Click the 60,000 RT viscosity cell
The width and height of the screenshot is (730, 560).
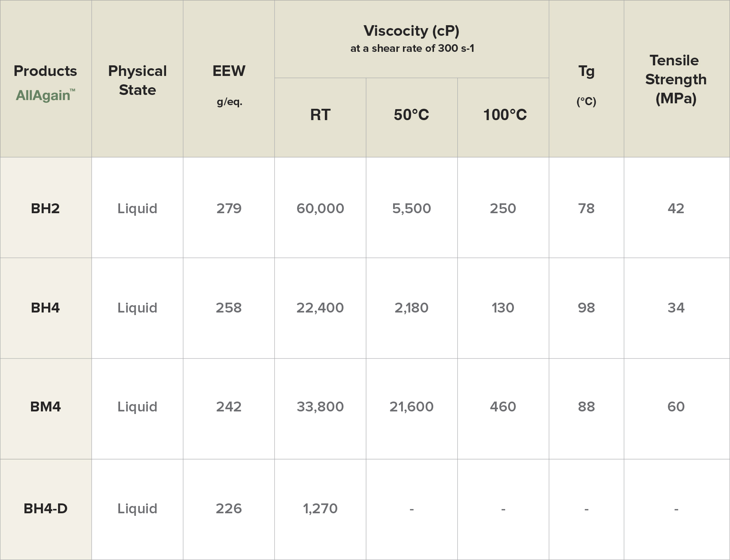320,208
